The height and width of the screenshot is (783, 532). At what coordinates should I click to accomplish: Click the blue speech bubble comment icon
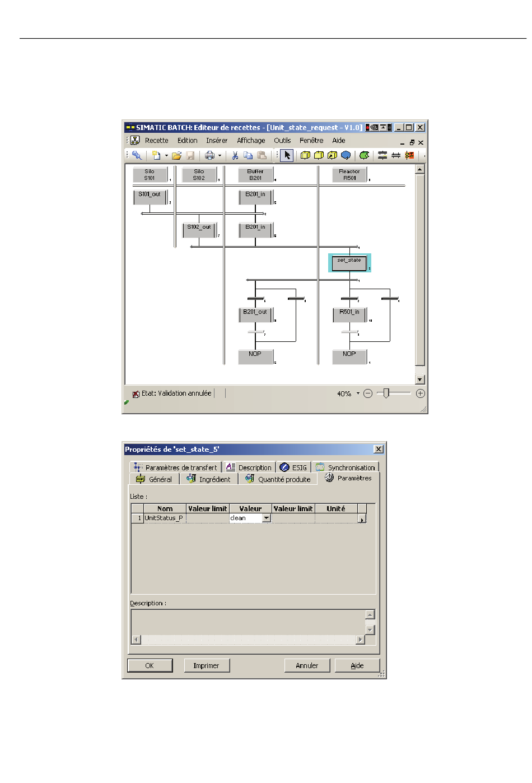pyautogui.click(x=346, y=155)
